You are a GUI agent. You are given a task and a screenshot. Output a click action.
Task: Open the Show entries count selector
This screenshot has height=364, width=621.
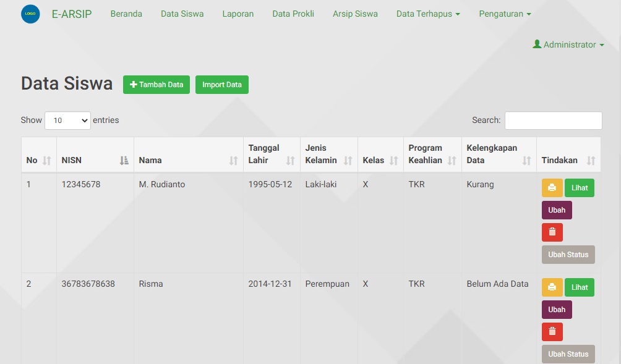[x=67, y=120]
